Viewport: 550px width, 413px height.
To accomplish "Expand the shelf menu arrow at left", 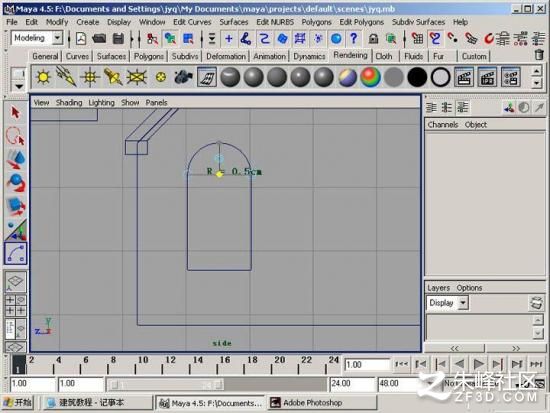I will (x=19, y=86).
